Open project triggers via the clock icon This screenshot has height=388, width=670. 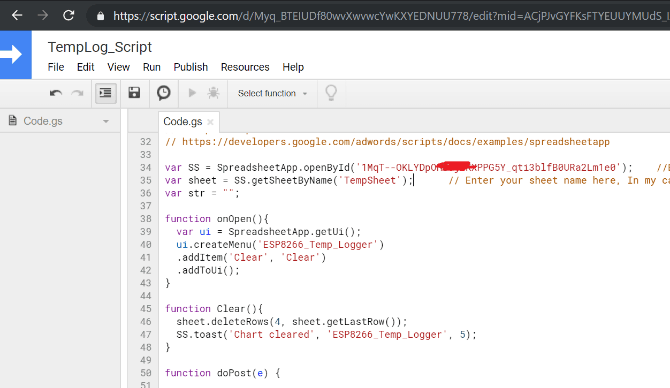tap(163, 93)
